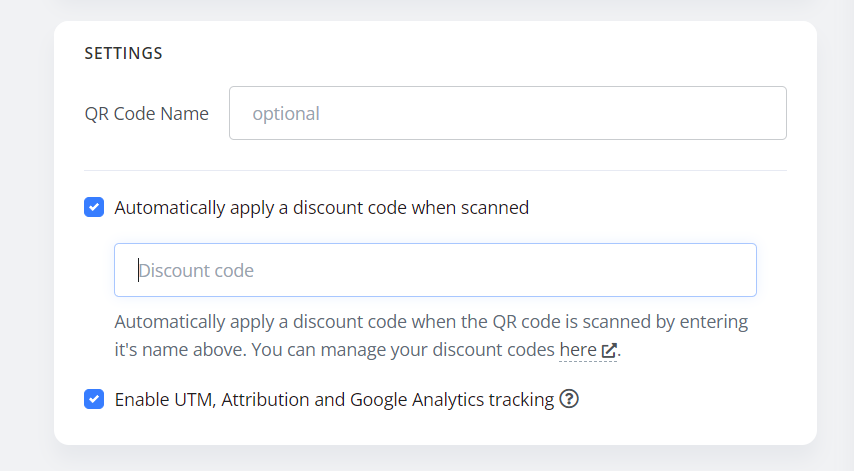Disable the UTM and Analytics tracking checkbox
Viewport: 854px width, 471px height.
[x=94, y=399]
